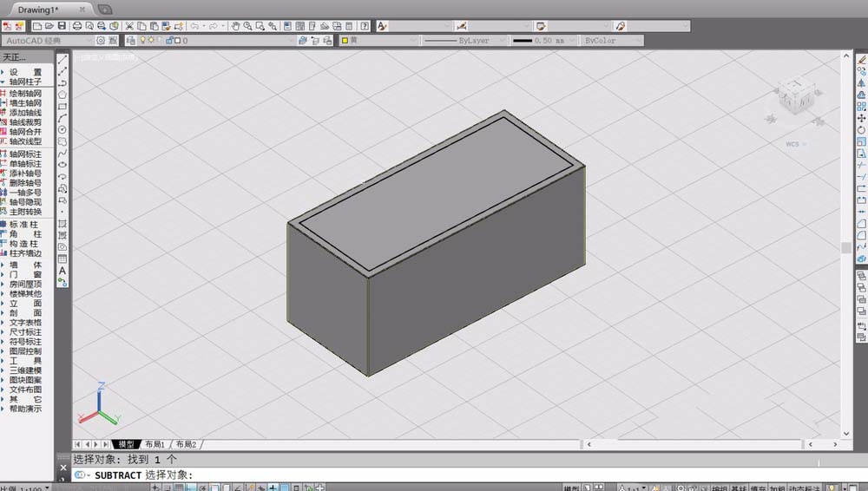Switch to the 布局1 tab

click(155, 444)
